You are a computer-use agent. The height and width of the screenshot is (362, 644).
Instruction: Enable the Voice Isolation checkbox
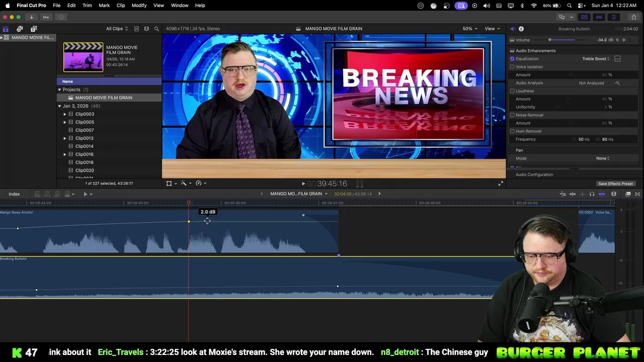pos(512,67)
